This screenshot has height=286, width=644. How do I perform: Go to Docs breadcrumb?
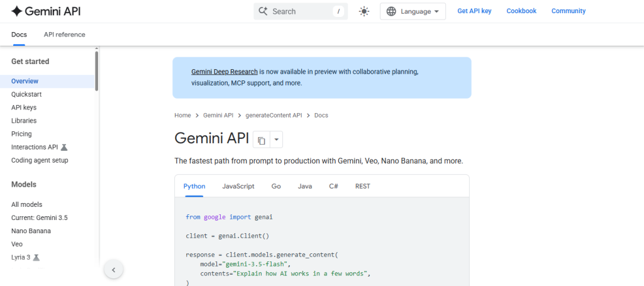pyautogui.click(x=321, y=115)
